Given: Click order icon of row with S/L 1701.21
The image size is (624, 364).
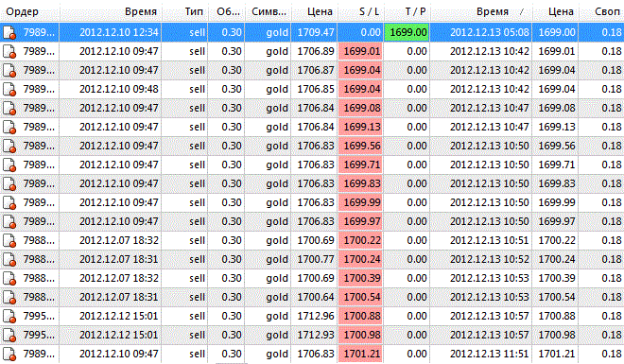Looking at the screenshot, I should (x=9, y=354).
